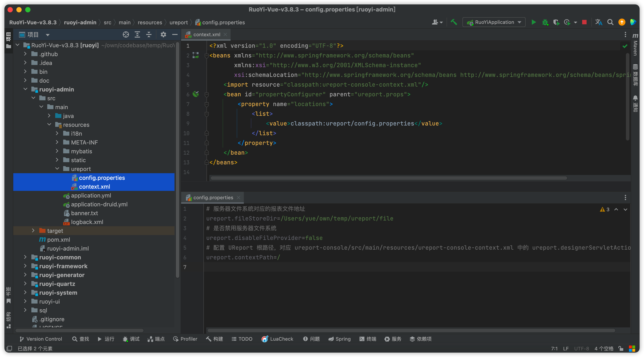Click resources breadcrumb in navigation bar

[150, 23]
